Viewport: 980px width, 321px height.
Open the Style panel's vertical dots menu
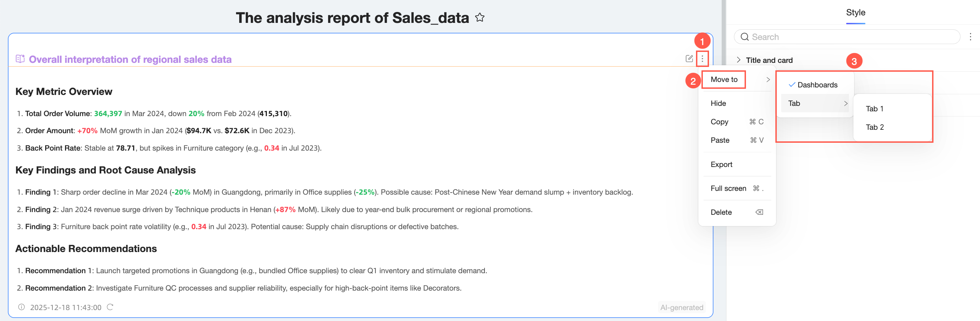coord(970,37)
